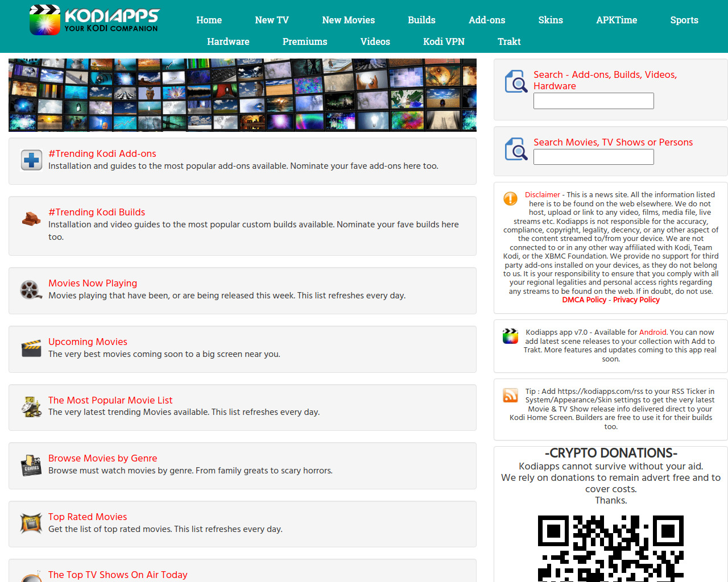728x582 pixels.
Task: Open the Kodi VPN menu item
Action: click(x=444, y=41)
